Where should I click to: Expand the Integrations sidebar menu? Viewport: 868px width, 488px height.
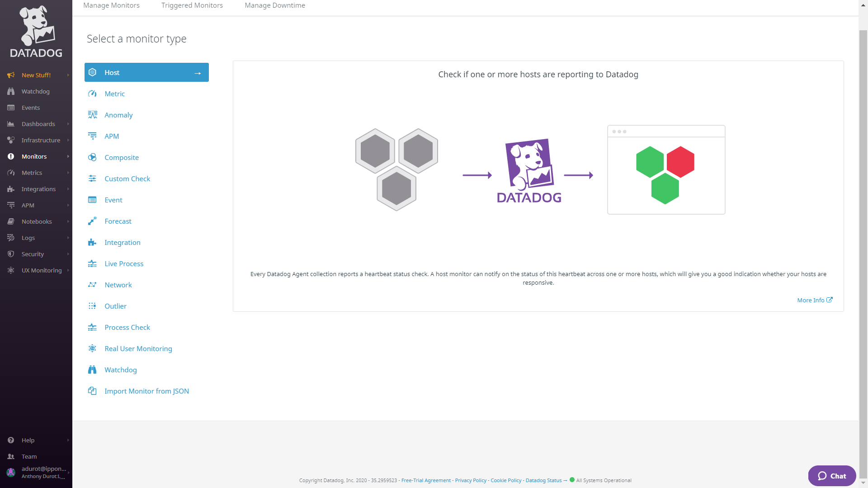pyautogui.click(x=38, y=189)
